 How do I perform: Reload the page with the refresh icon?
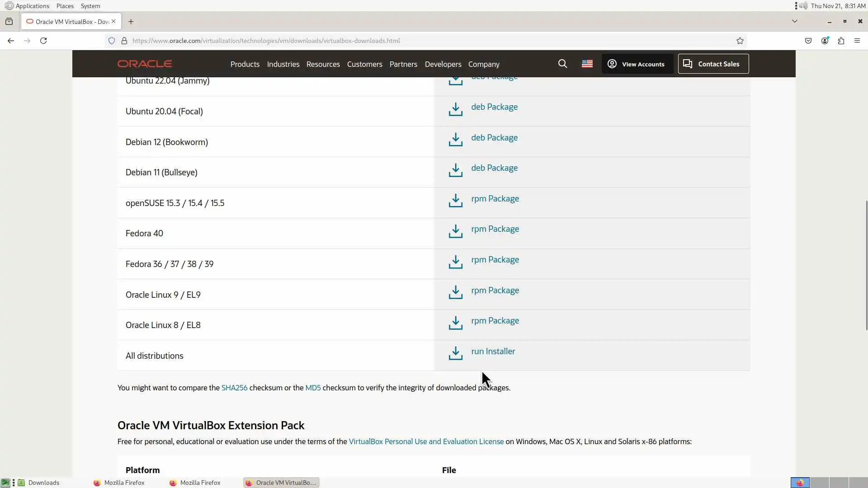point(43,41)
